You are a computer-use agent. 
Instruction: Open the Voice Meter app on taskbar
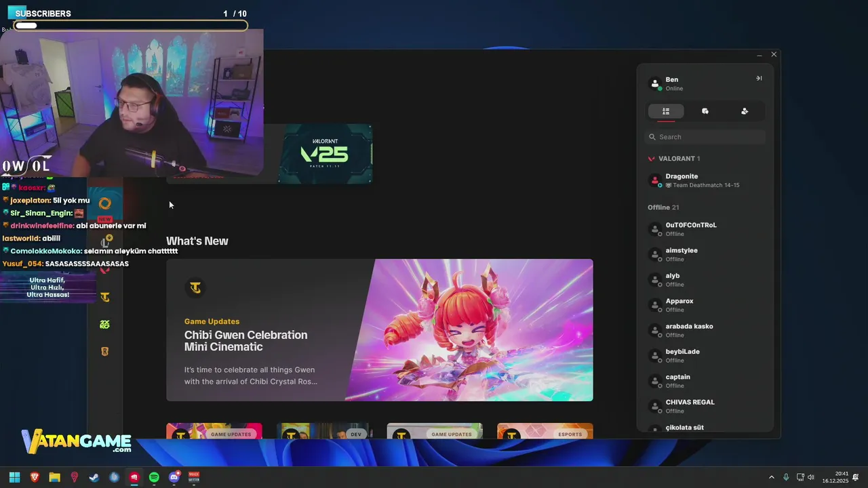point(194,477)
